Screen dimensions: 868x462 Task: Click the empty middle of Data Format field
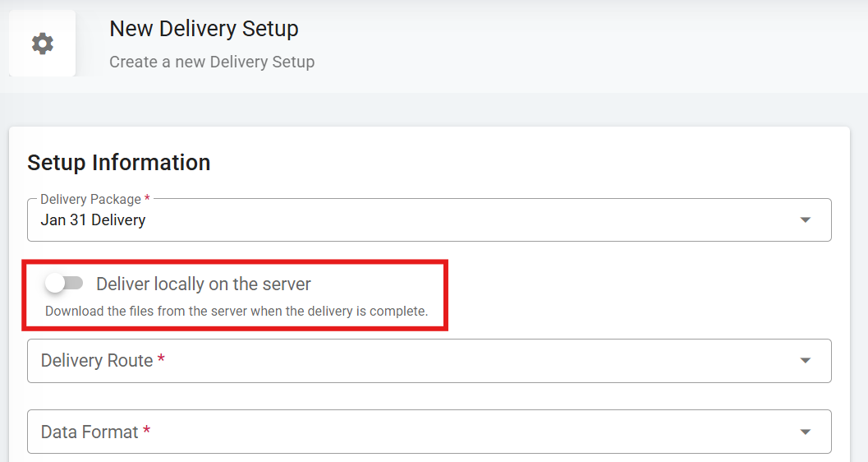[x=460, y=432]
